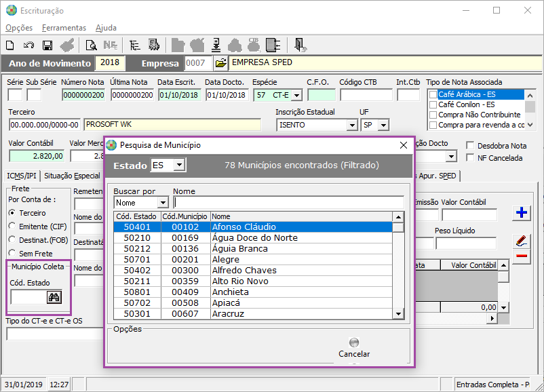544x392 pixels.
Task: Check the Café Arábica - ES checkbox
Action: [x=433, y=94]
